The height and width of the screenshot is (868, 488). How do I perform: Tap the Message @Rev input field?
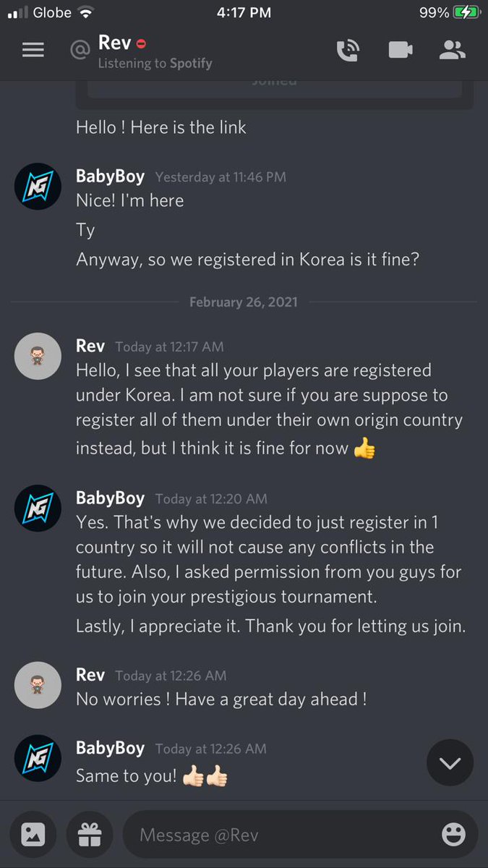(x=300, y=835)
